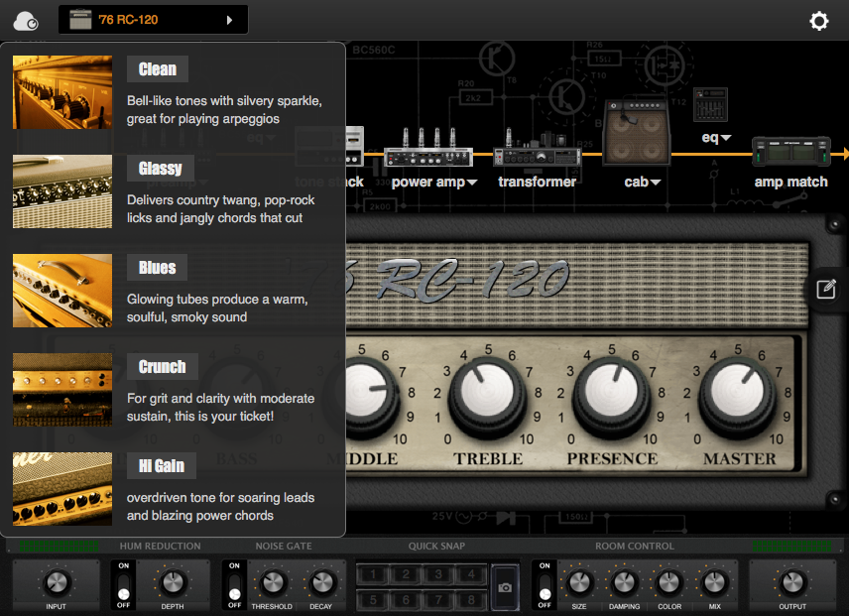Toggle the Noise Gate on/off switch

tap(234, 584)
